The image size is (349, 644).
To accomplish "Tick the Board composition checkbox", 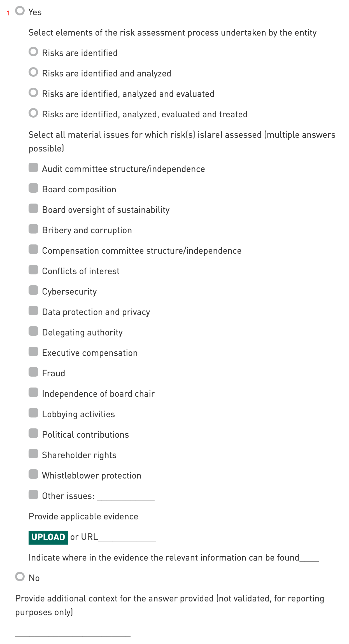I will pos(33,188).
